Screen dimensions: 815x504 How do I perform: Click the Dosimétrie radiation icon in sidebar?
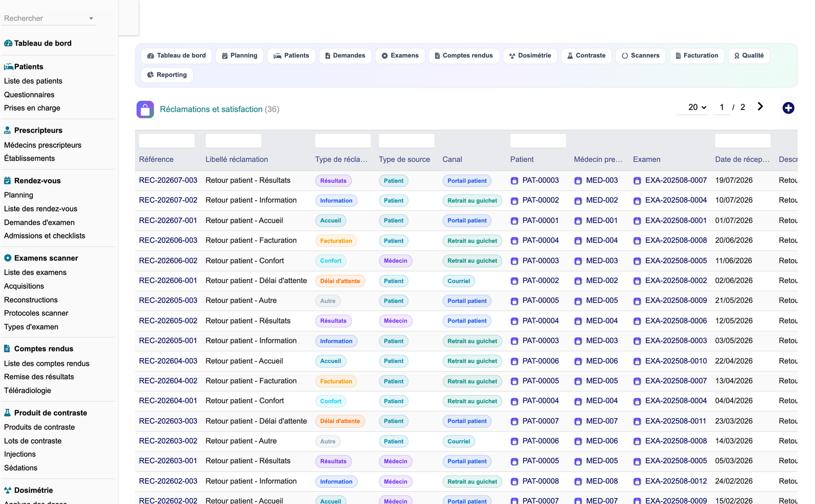coord(7,490)
